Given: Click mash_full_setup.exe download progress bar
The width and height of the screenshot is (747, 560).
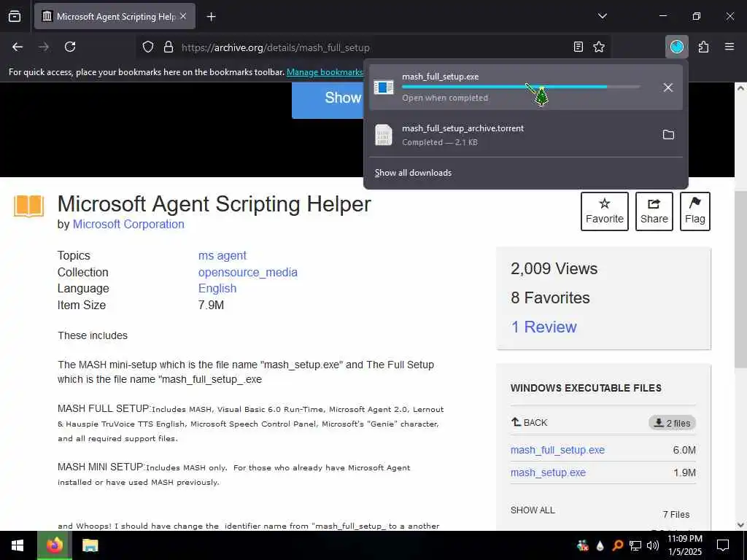Looking at the screenshot, I should pyautogui.click(x=521, y=87).
